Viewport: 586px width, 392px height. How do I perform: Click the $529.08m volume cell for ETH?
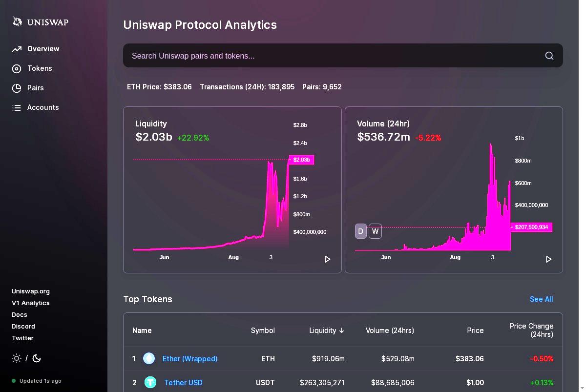tap(398, 359)
